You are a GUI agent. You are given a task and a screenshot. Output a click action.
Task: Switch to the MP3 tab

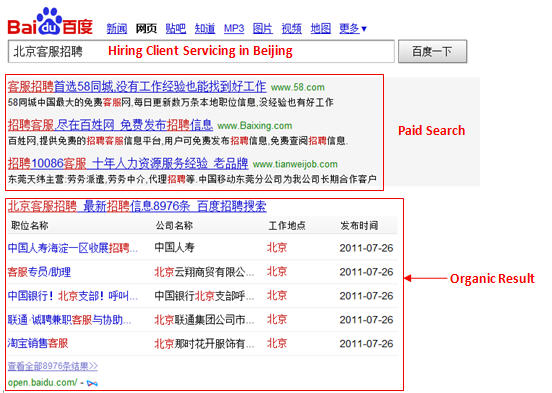pos(234,28)
